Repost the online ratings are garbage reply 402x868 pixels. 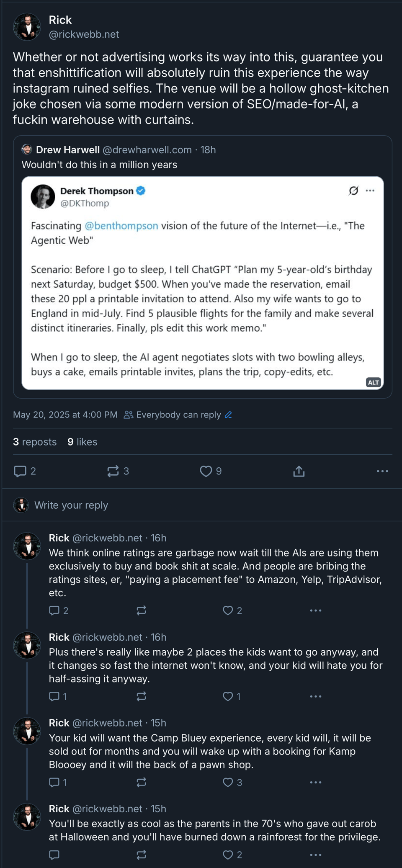141,610
